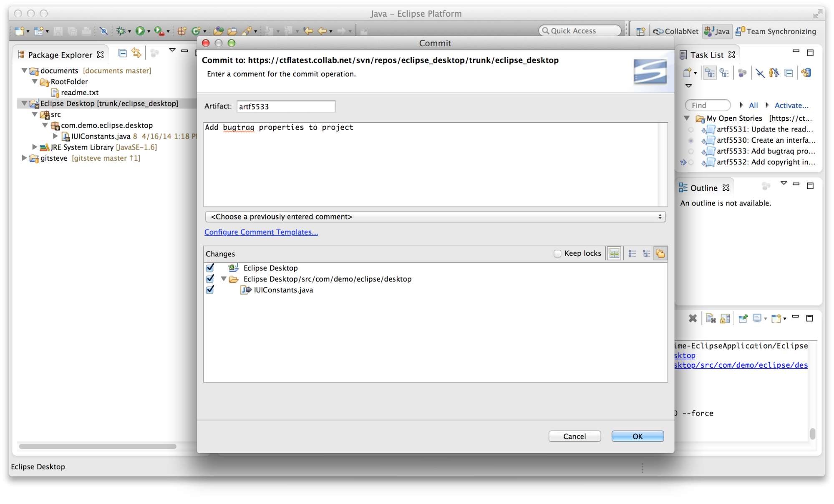Image resolution: width=834 pixels, height=504 pixels.
Task: Click Collapse All in Package Explorer toolbar
Action: pos(122,53)
